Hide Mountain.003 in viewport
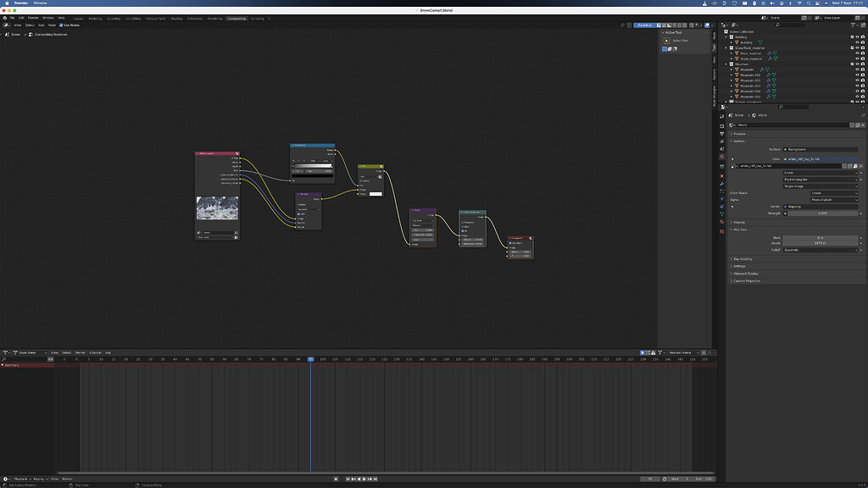 tap(857, 86)
